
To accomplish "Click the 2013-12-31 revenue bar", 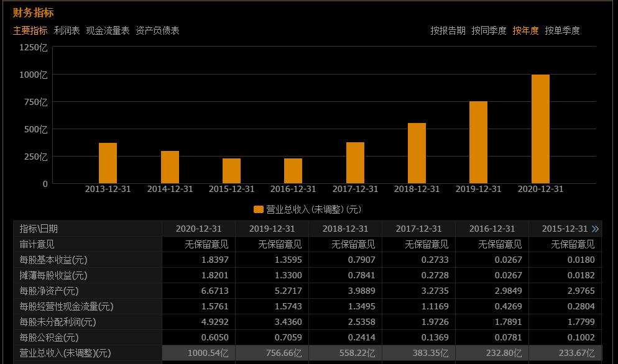I will point(108,163).
